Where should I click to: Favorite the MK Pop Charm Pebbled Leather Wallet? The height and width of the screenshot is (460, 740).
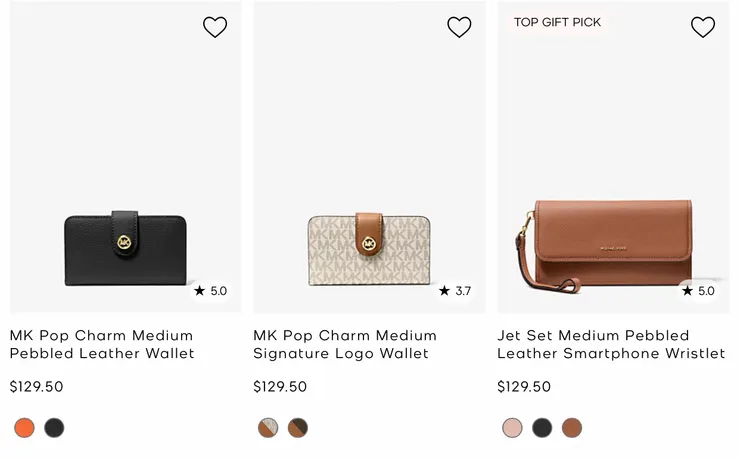coord(215,27)
